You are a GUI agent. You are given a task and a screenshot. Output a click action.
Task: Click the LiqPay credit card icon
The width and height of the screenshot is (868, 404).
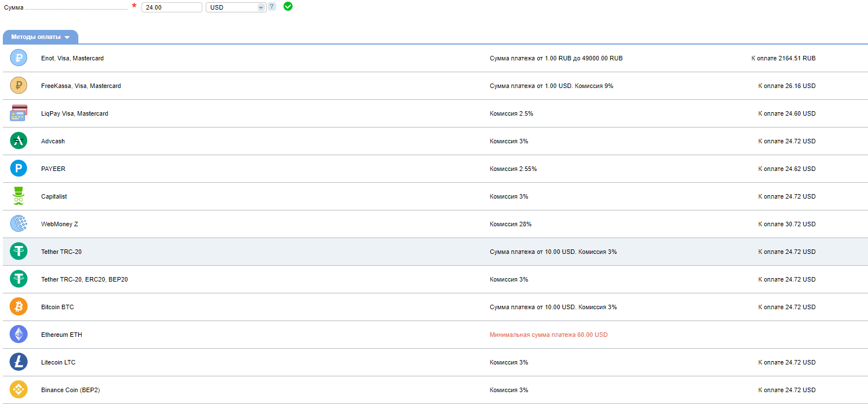19,113
